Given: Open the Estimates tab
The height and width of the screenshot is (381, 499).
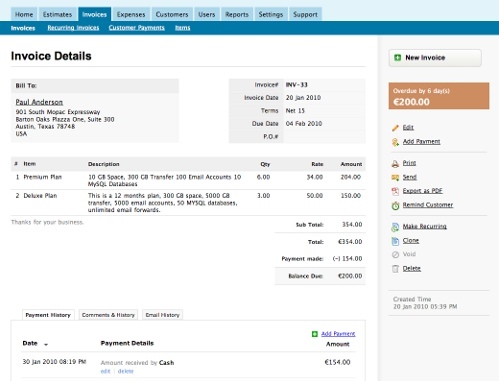Looking at the screenshot, I should [57, 14].
